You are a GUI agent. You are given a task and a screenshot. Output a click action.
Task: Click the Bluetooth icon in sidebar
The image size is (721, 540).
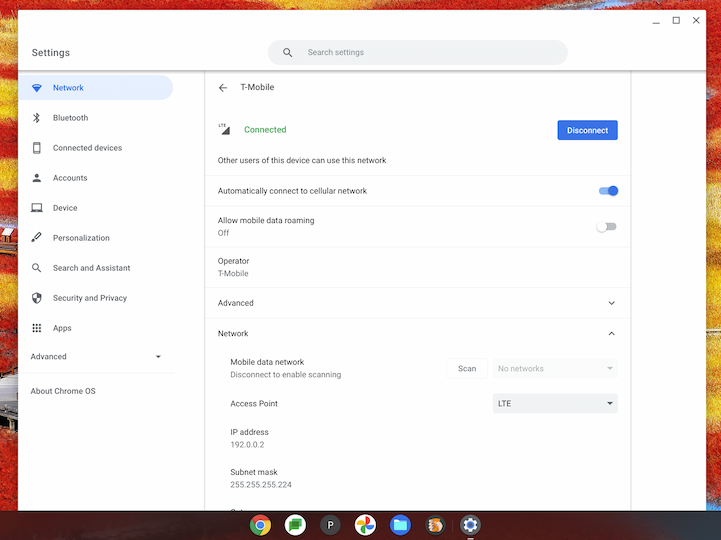[x=37, y=118]
